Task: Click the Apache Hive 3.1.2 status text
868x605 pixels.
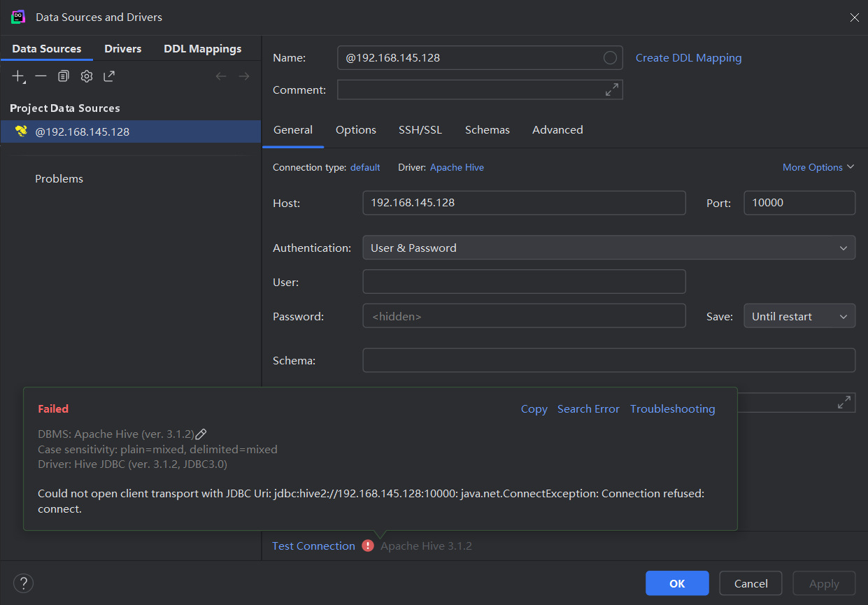Action: [x=426, y=546]
